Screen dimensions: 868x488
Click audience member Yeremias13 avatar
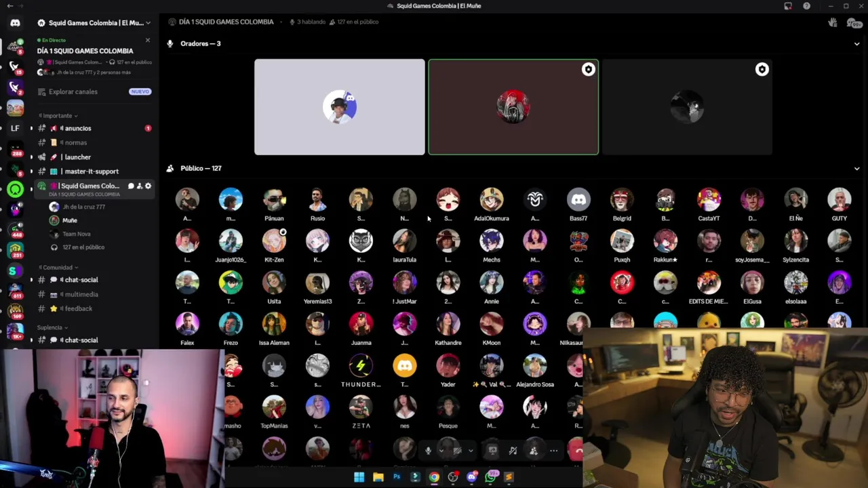coord(317,283)
